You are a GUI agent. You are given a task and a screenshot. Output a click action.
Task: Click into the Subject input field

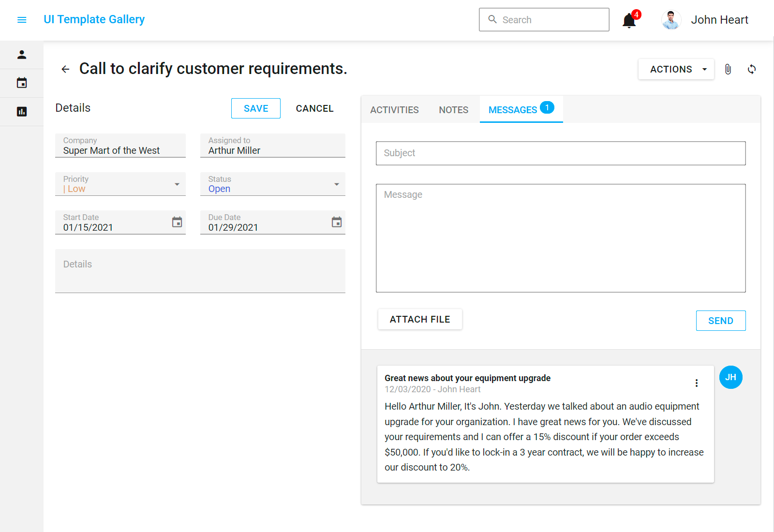(560, 153)
